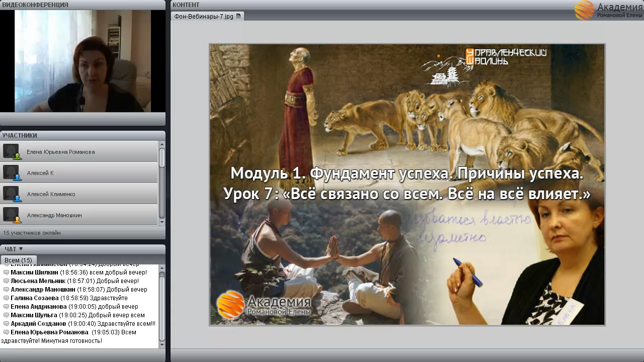The height and width of the screenshot is (362, 644).
Task: Click the chat scrollbar up arrow
Action: [x=162, y=267]
